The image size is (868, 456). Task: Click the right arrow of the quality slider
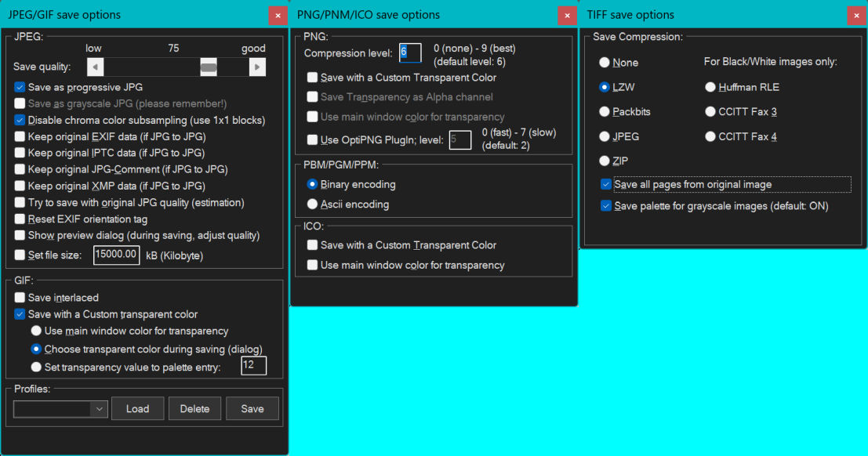pyautogui.click(x=257, y=67)
